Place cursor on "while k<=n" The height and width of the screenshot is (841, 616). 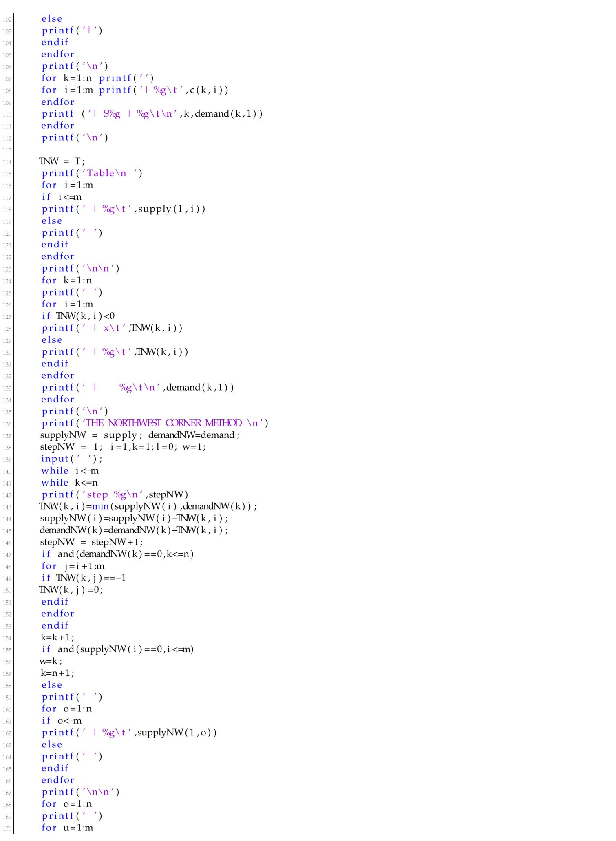click(x=69, y=483)
